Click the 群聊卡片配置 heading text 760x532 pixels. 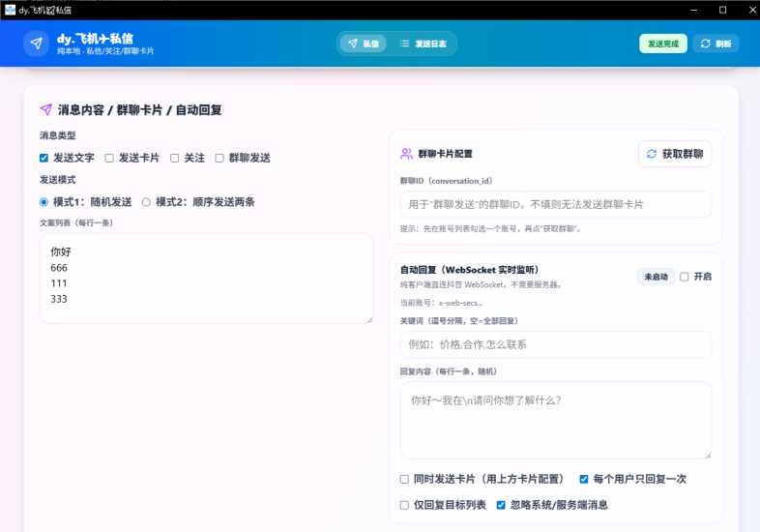pos(445,154)
